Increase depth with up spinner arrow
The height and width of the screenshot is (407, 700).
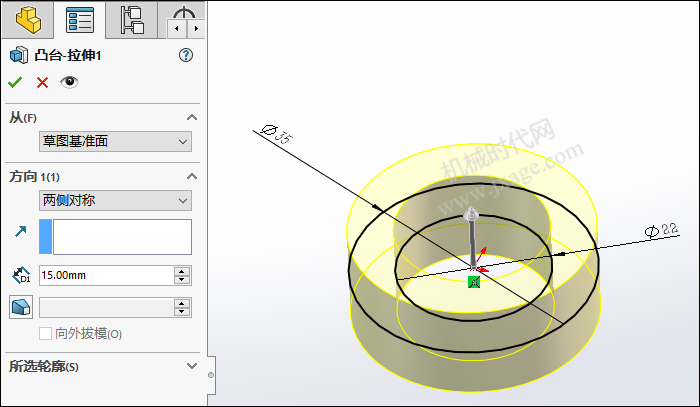coord(182,271)
